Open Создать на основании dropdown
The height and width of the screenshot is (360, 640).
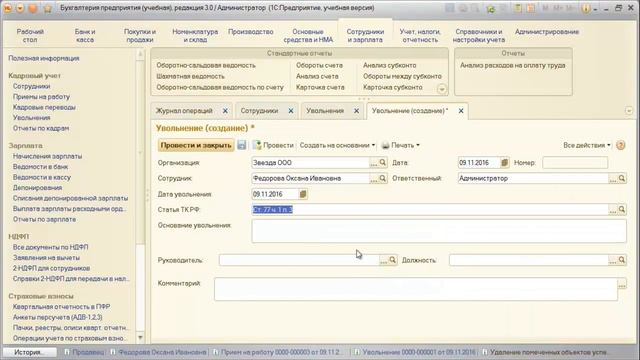(337, 145)
